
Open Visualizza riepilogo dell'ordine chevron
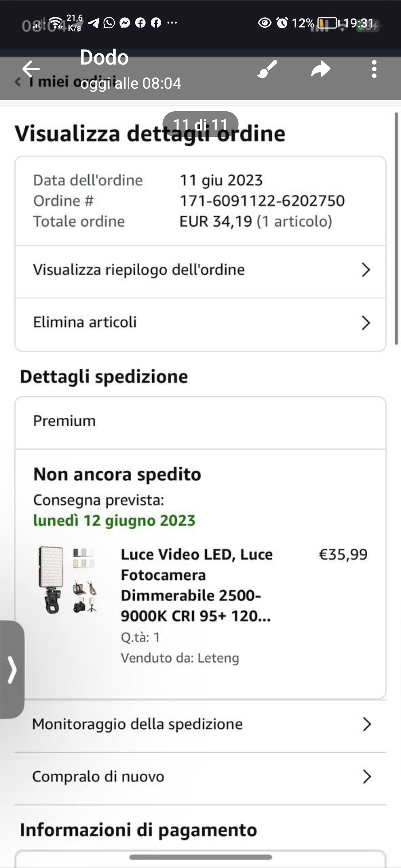coord(366,270)
